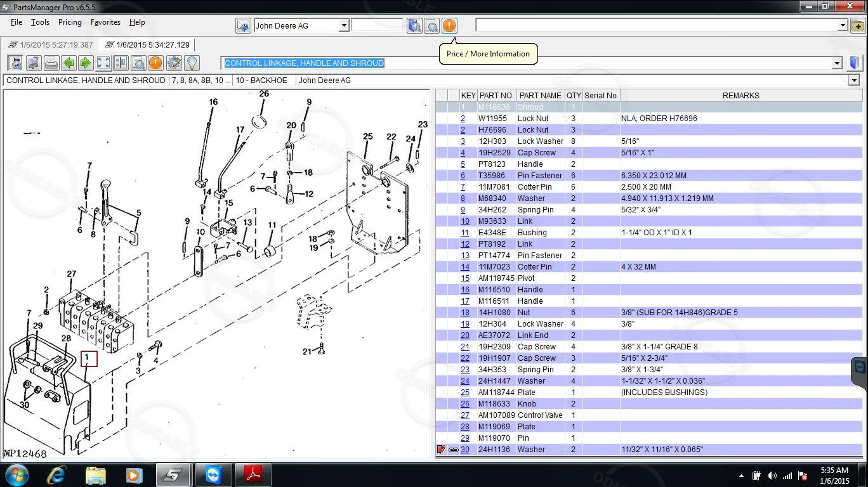
Task: Click the add-to-favorites folder icon
Action: 857,26
